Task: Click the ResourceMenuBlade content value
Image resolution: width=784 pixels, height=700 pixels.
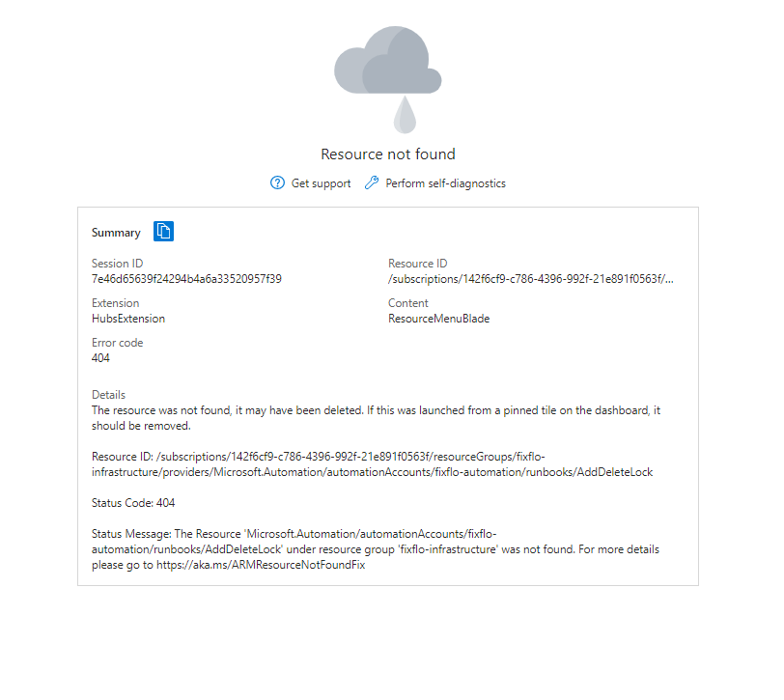Action: (x=438, y=319)
